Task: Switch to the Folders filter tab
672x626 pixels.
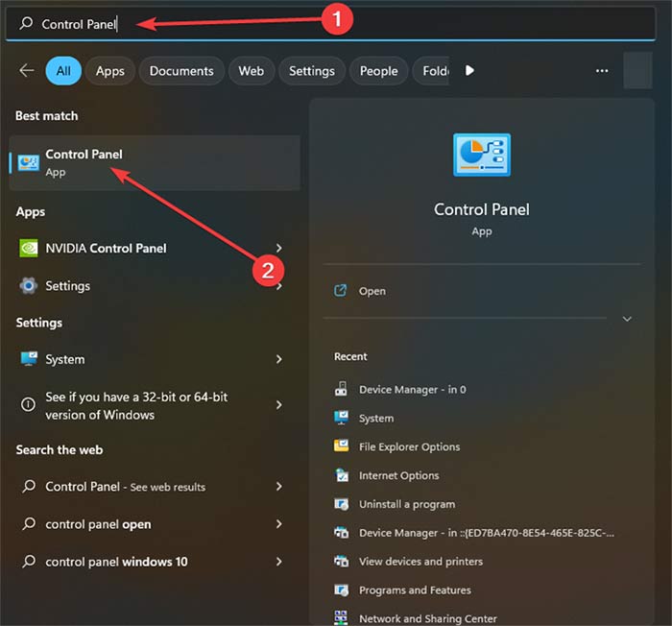Action: (x=431, y=71)
